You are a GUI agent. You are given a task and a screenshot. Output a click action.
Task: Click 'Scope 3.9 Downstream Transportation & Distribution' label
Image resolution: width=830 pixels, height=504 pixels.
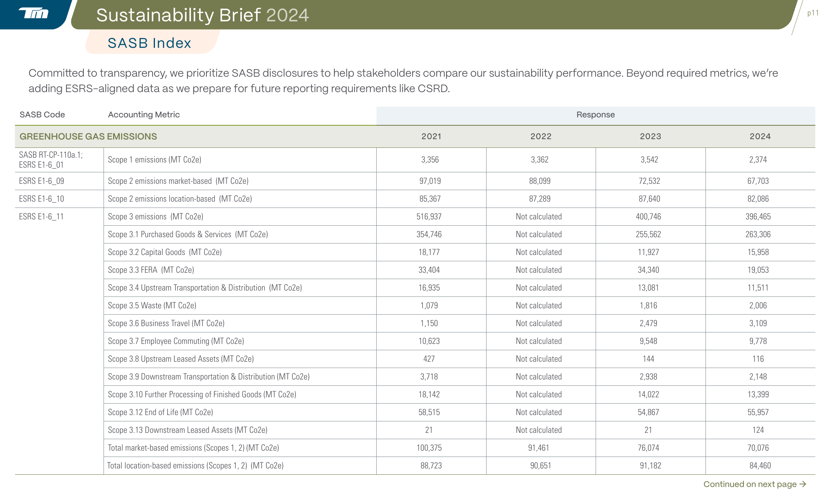point(209,377)
